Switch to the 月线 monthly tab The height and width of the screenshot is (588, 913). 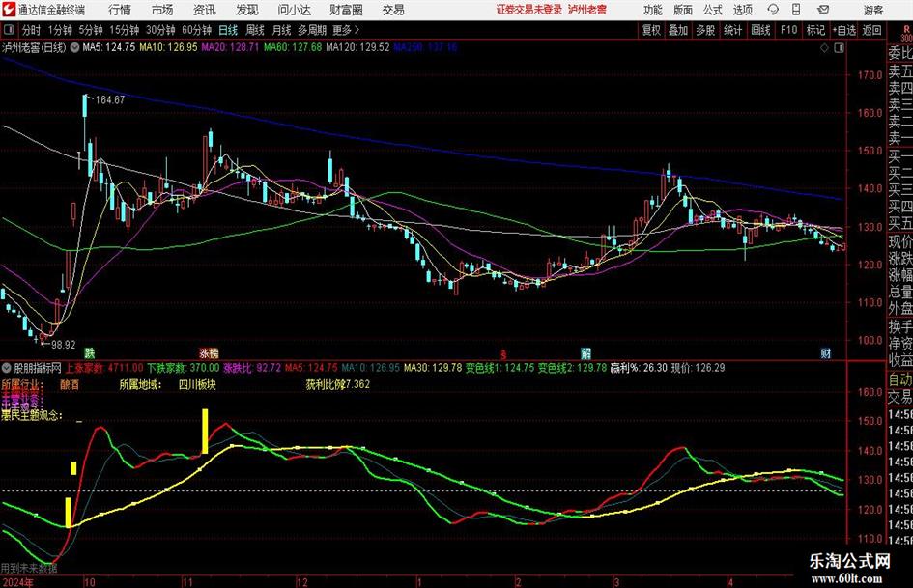tap(281, 30)
